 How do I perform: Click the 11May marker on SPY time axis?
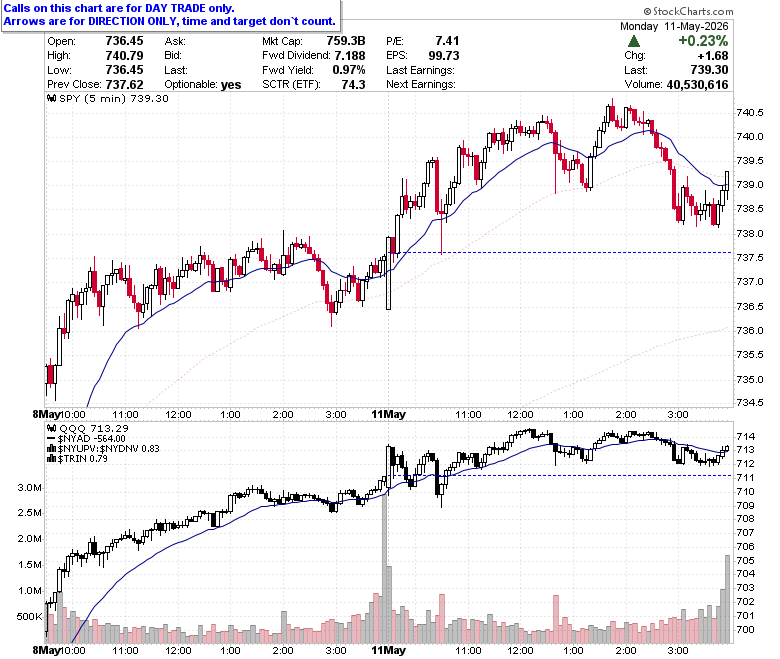pos(389,414)
